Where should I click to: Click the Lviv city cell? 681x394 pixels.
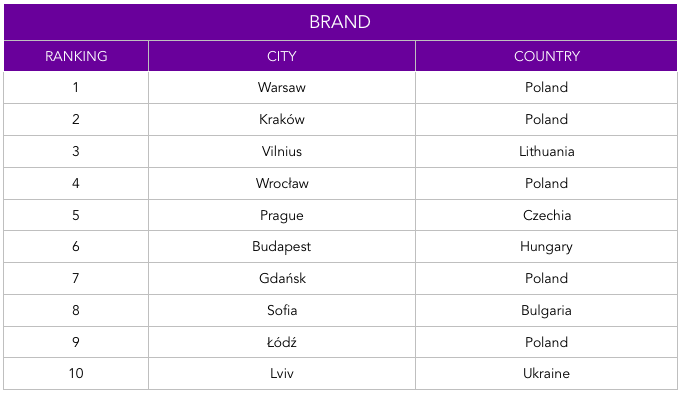(281, 374)
